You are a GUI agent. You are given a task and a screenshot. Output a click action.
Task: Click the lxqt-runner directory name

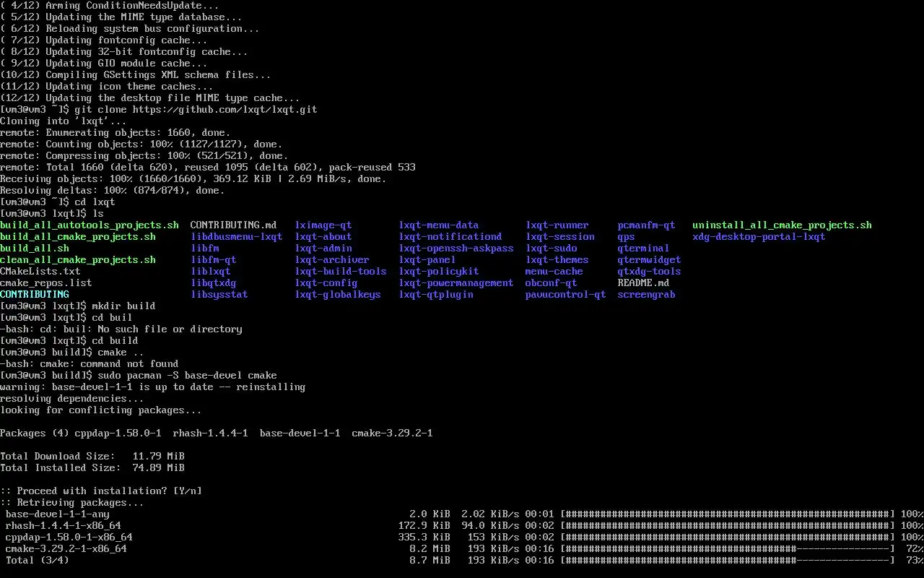(x=557, y=225)
